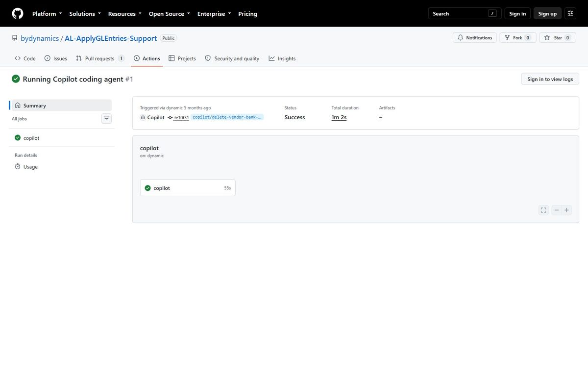Click the 55s job duration

coord(227,188)
